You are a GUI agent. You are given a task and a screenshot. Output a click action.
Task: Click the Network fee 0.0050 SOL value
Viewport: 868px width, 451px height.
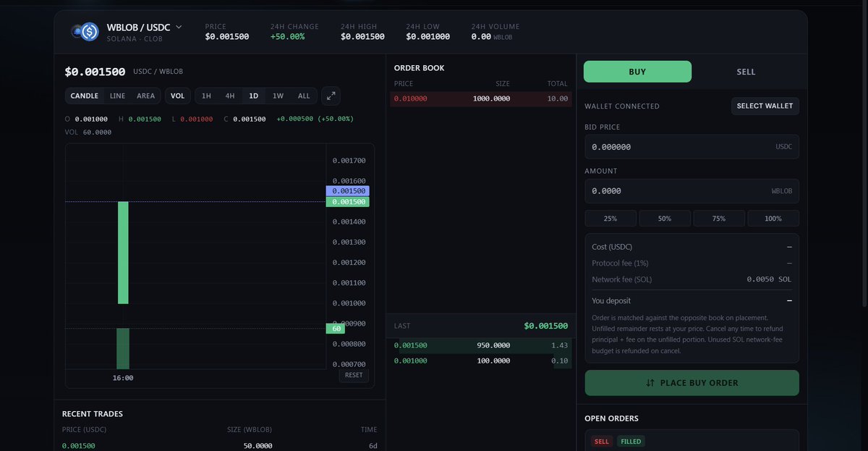(770, 279)
